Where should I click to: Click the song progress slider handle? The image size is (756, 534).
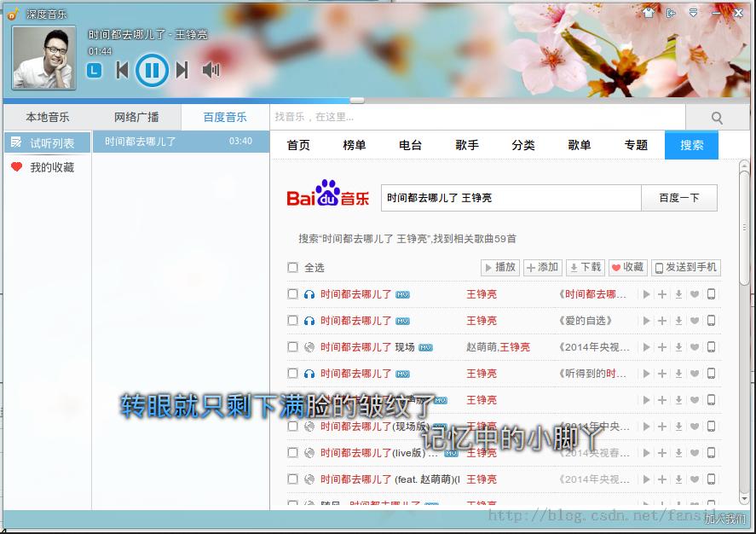(357, 101)
